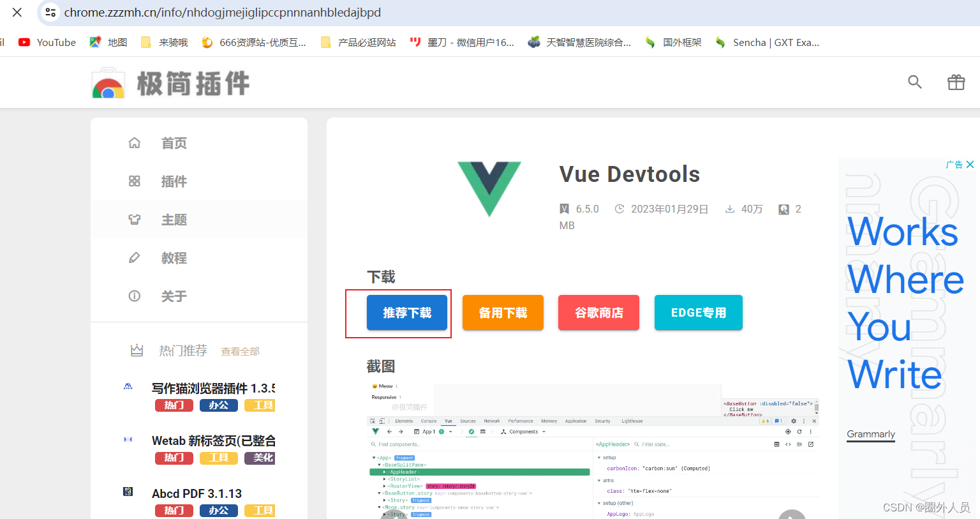Click 热门 tag under Abcd PDF
980x519 pixels.
[x=174, y=511]
